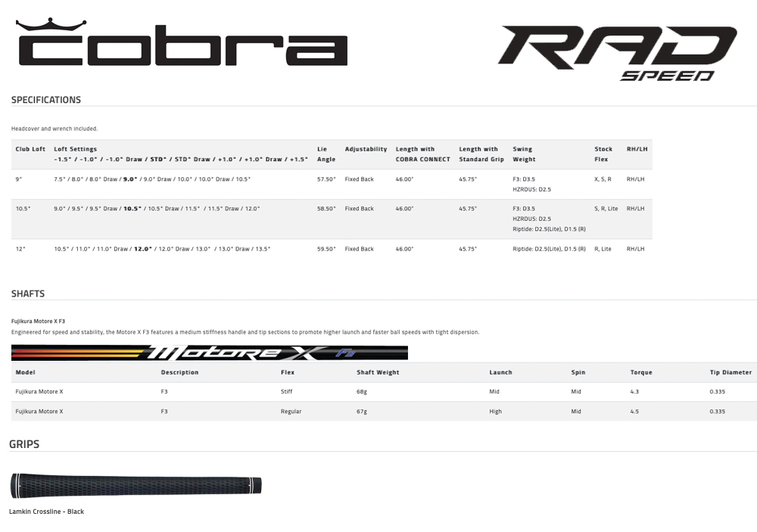Click Fujikura Motore X in Stiff row
This screenshot has width=757, height=532.
39,391
